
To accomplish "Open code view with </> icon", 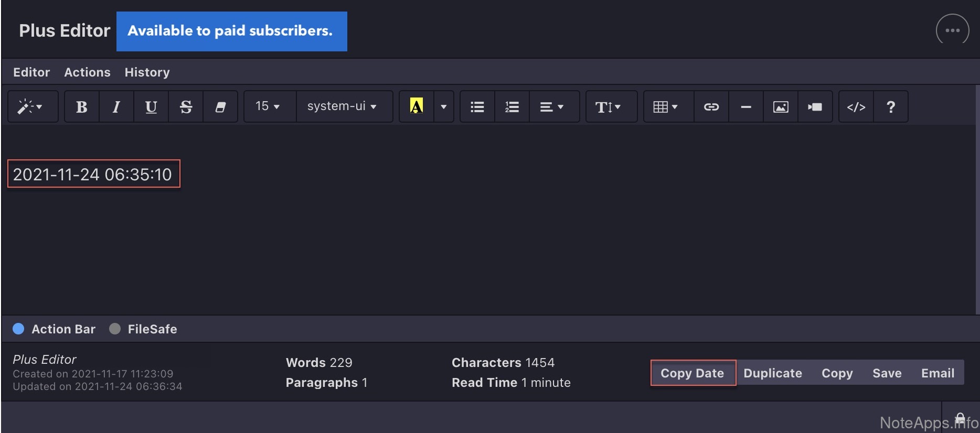I will point(856,107).
